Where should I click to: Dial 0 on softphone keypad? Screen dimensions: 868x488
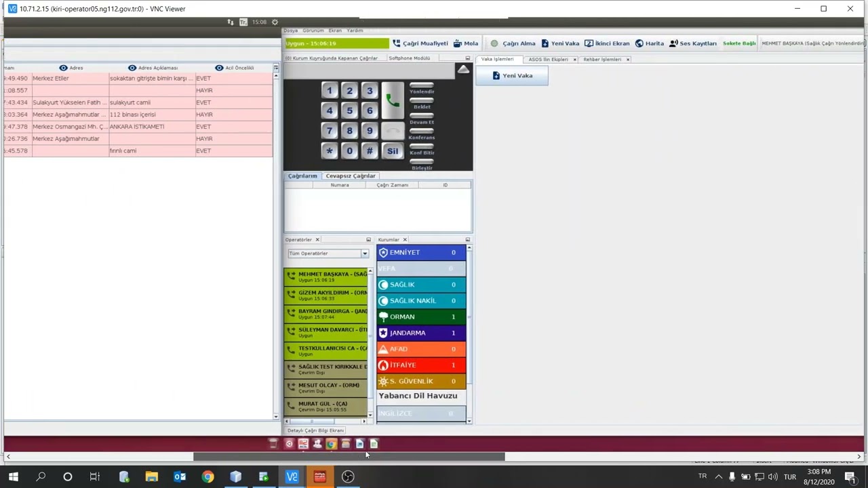click(x=349, y=150)
